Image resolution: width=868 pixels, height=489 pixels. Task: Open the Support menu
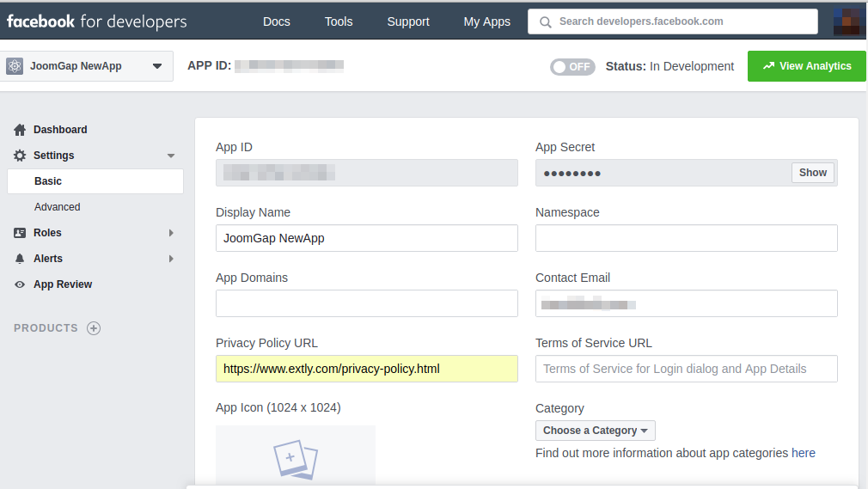click(408, 21)
